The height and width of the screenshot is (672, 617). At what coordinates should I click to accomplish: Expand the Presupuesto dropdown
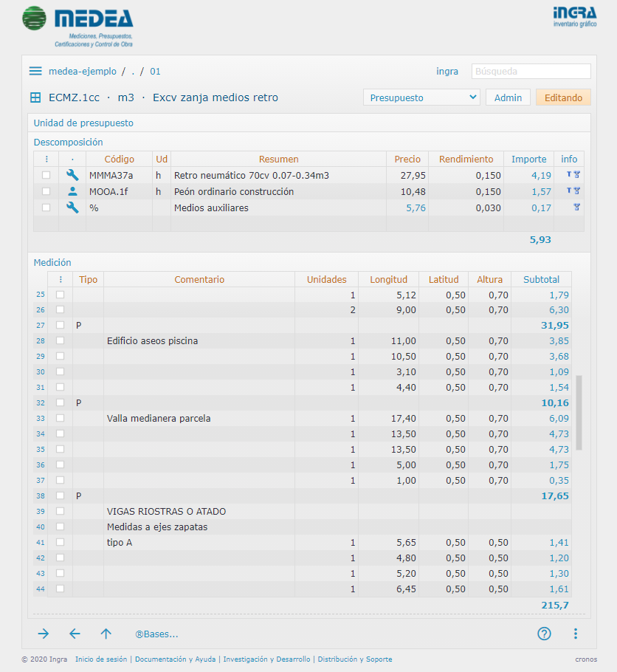tap(421, 97)
